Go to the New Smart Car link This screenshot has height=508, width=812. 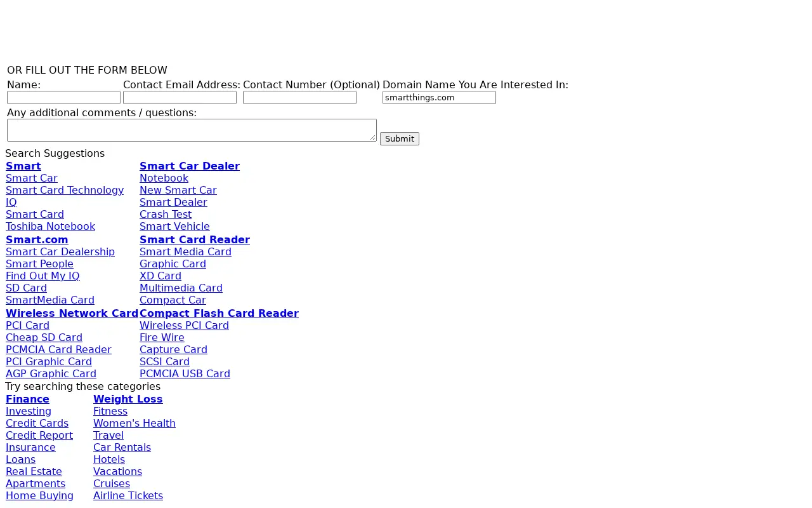coord(178,190)
